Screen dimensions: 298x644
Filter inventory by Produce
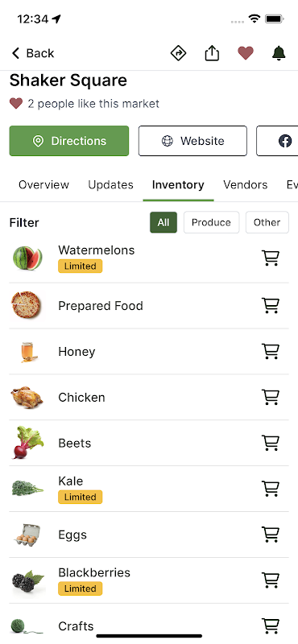pos(211,222)
